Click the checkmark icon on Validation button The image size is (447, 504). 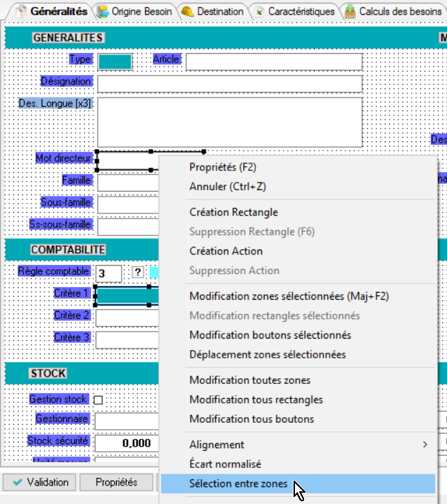click(x=18, y=482)
